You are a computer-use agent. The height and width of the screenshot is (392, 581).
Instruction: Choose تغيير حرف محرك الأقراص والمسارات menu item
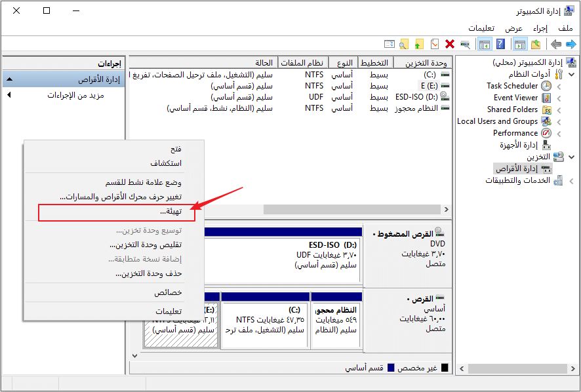click(x=115, y=197)
